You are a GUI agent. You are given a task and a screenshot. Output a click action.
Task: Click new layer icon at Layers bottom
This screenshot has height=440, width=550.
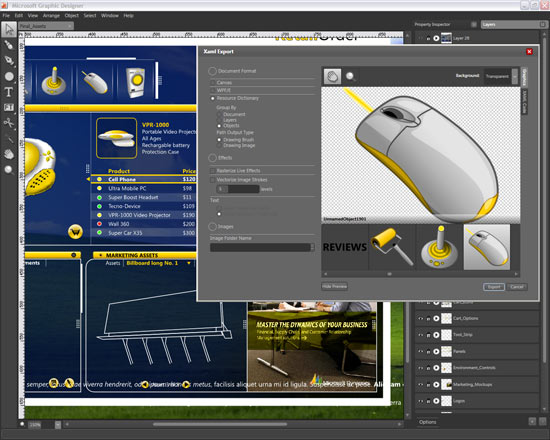coord(532,421)
